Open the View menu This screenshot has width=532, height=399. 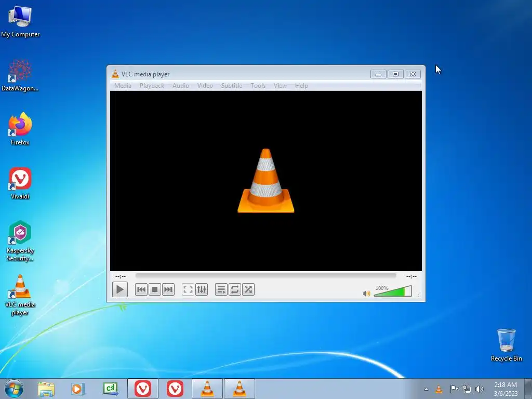[280, 86]
